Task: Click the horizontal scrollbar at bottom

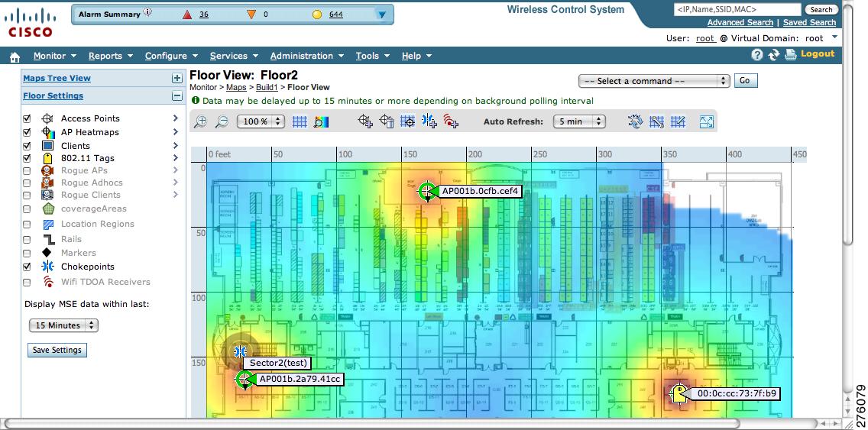Action: coord(371,424)
